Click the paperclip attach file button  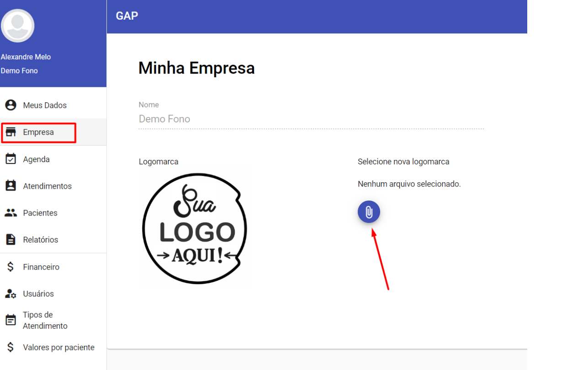[x=369, y=212]
